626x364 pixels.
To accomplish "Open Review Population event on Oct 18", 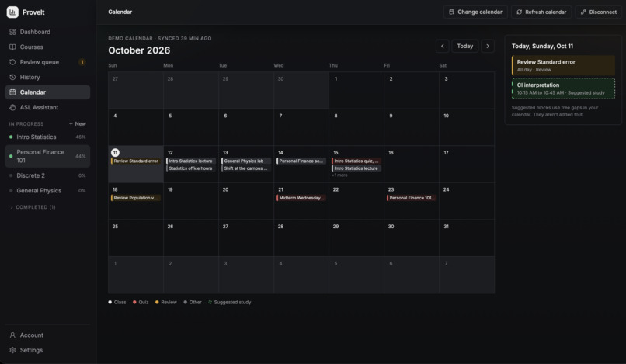I will (x=136, y=198).
